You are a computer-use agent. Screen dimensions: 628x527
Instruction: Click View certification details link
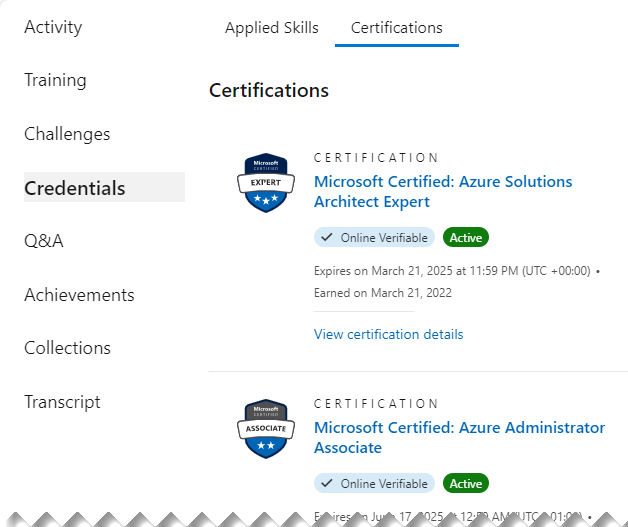tap(388, 334)
